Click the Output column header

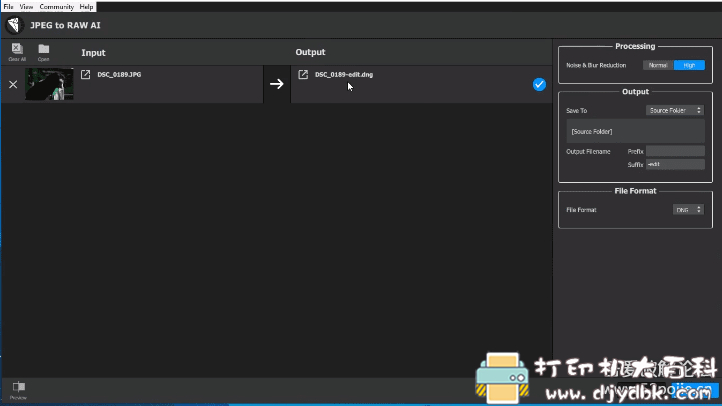point(310,52)
